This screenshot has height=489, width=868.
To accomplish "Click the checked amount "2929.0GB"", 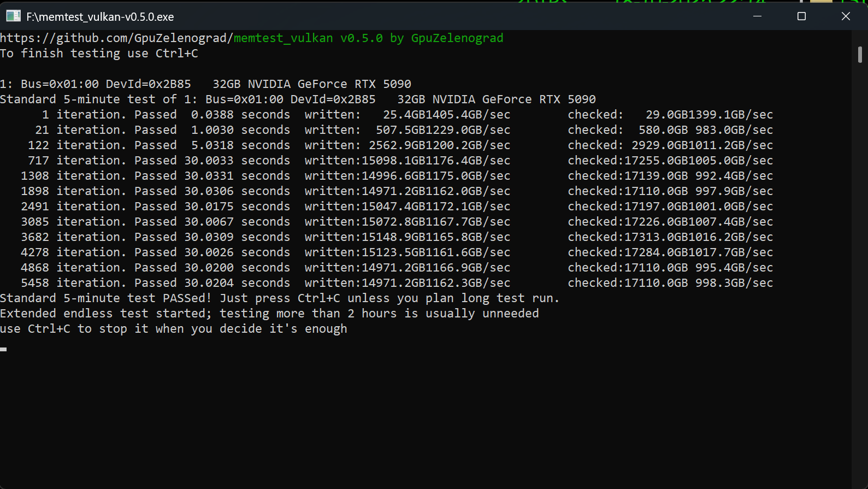I will [x=660, y=145].
